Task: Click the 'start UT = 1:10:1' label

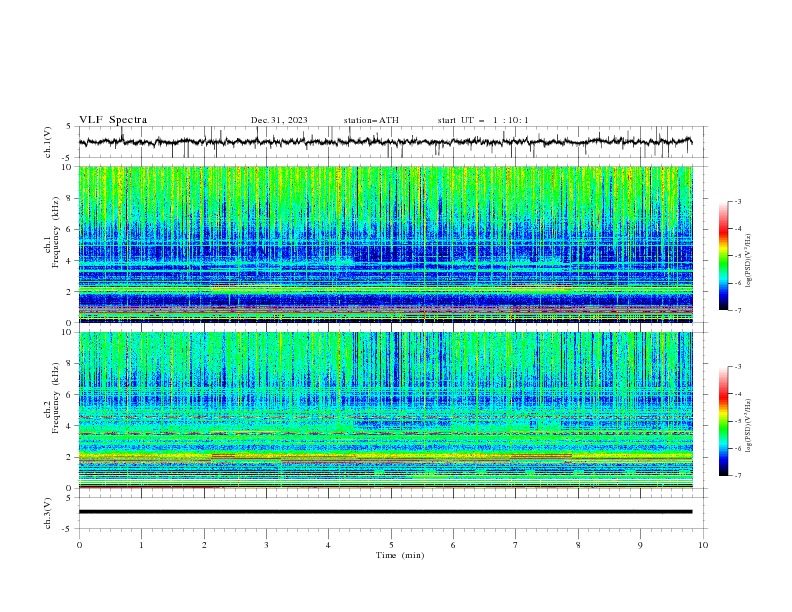Action: pos(483,120)
